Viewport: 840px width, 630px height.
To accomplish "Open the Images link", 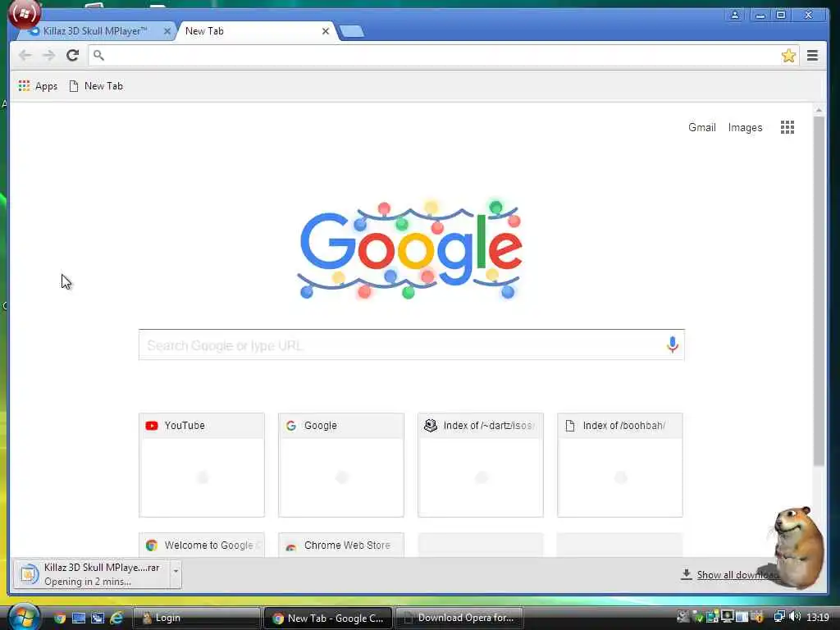I will click(x=745, y=127).
